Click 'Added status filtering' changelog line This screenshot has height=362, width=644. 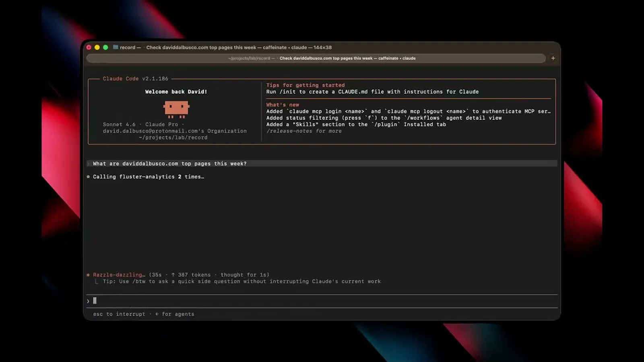click(384, 118)
